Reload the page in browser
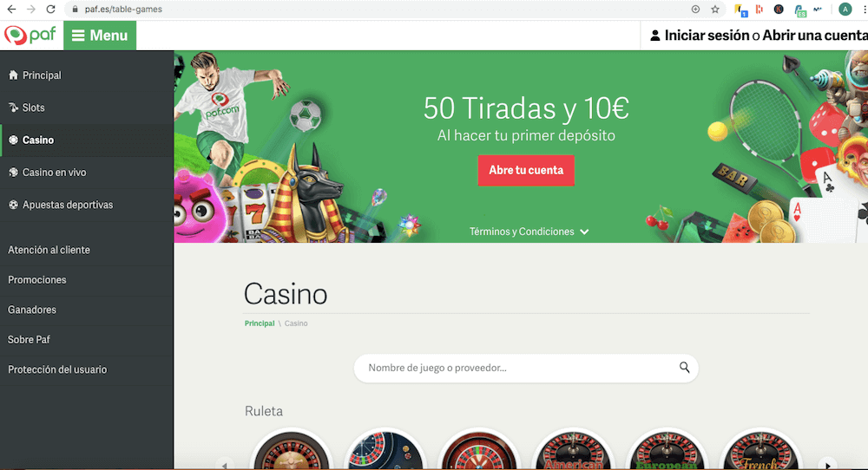The width and height of the screenshot is (868, 470). 50,9
